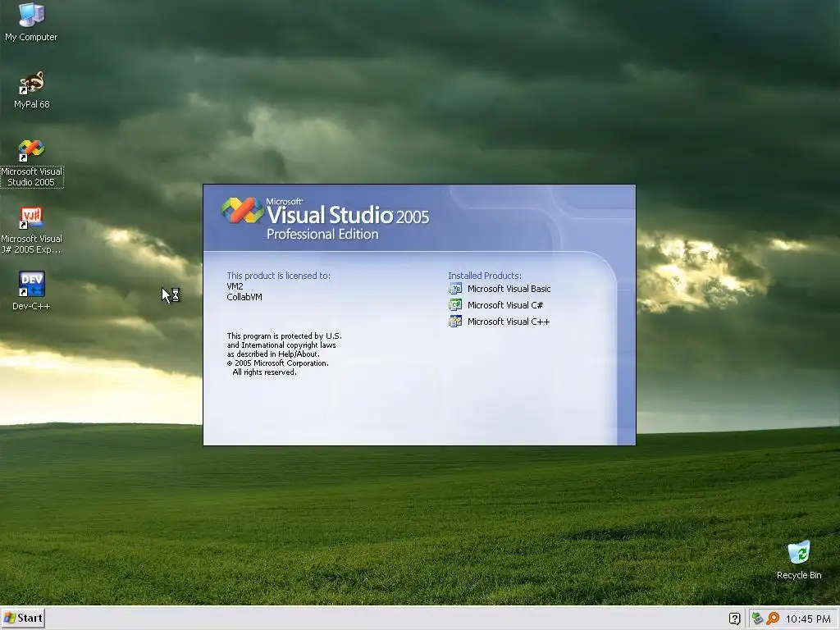Select the Dev-C++ desktop shortcut
Screen dimensions: 840x630
point(32,290)
